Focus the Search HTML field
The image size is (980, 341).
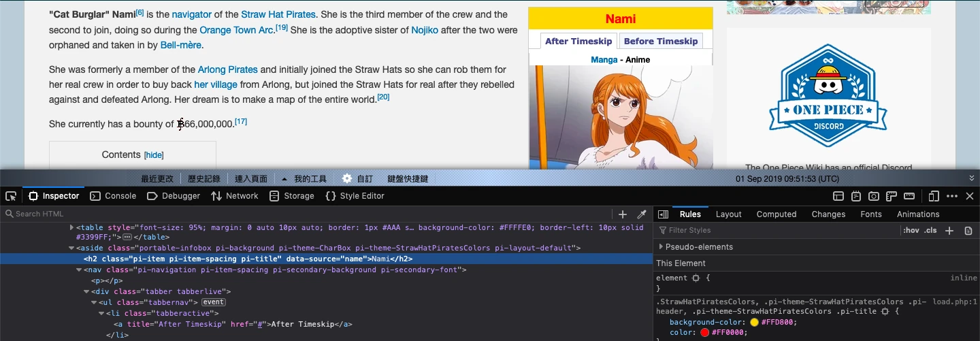306,214
